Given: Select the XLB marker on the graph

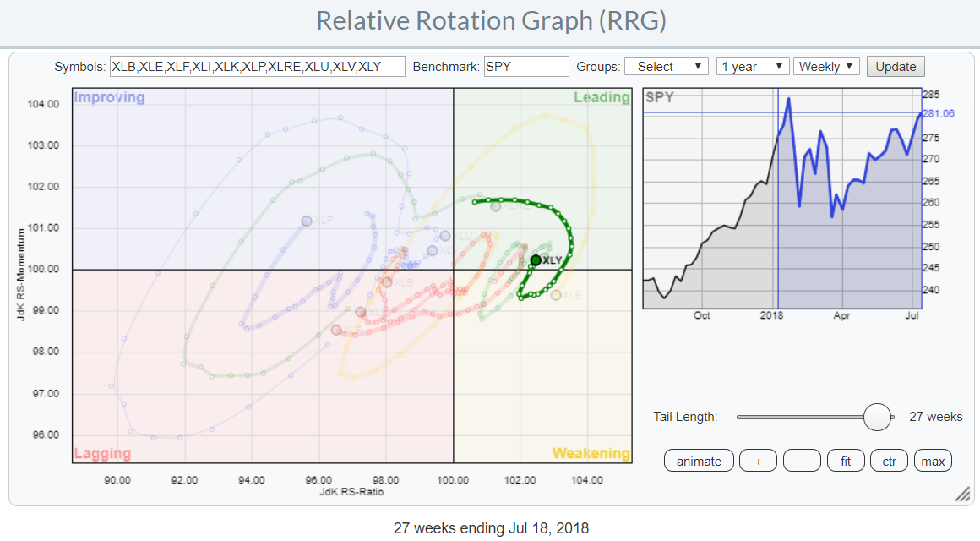Looking at the screenshot, I should [387, 282].
